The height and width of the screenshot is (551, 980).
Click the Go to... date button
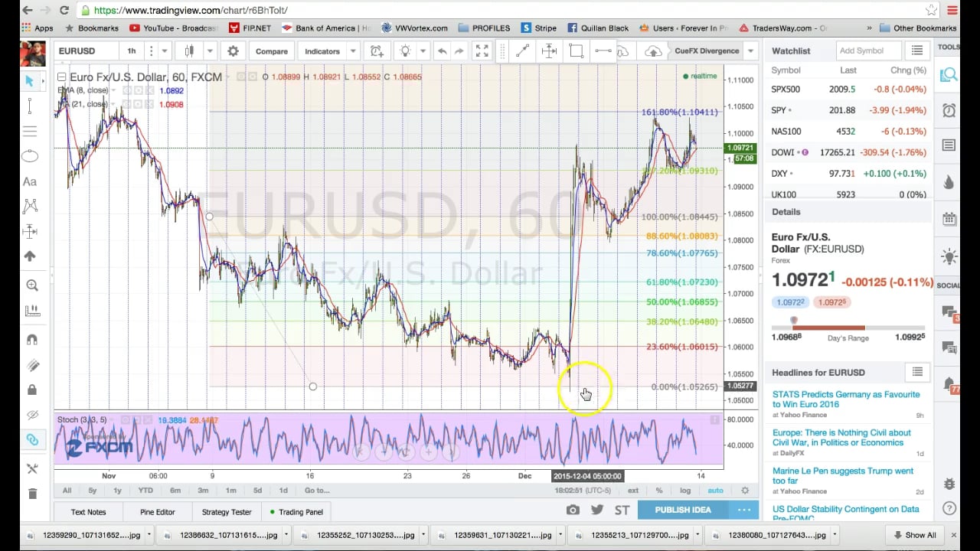coord(317,491)
